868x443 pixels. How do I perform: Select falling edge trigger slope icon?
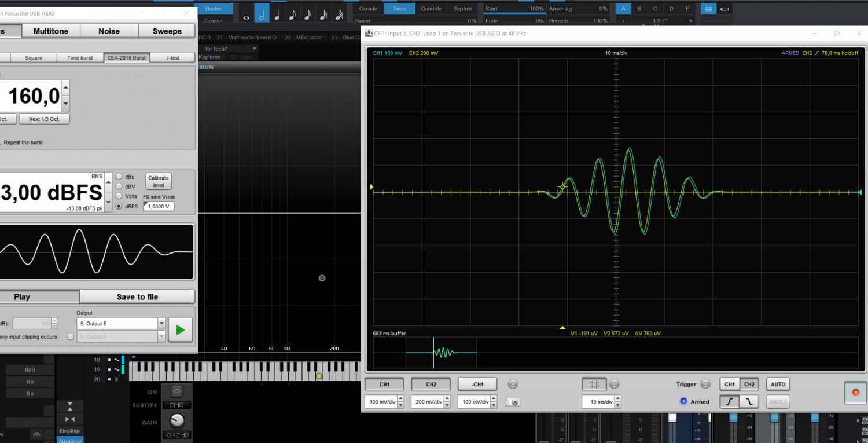[749, 401]
